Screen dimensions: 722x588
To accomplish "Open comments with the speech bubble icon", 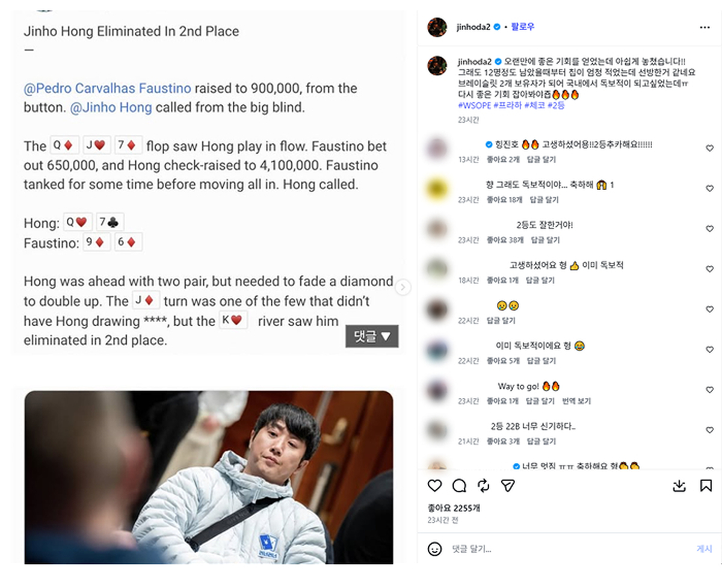I will click(x=459, y=486).
